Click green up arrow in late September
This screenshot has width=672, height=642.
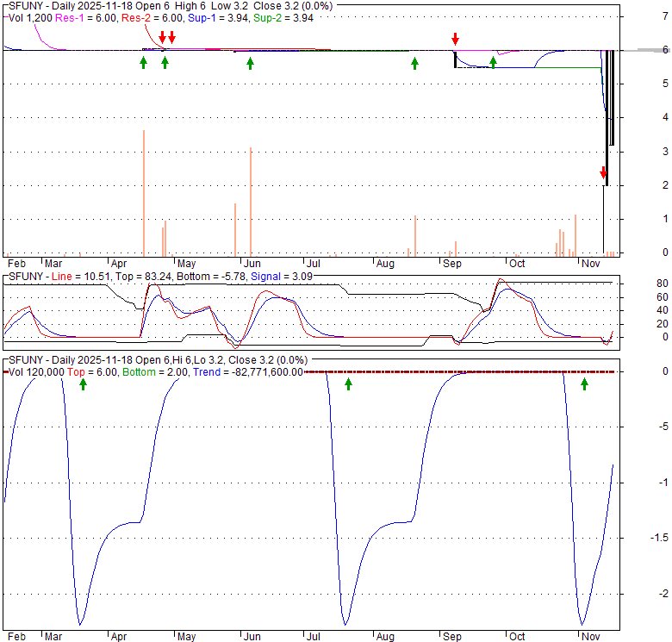pos(493,62)
